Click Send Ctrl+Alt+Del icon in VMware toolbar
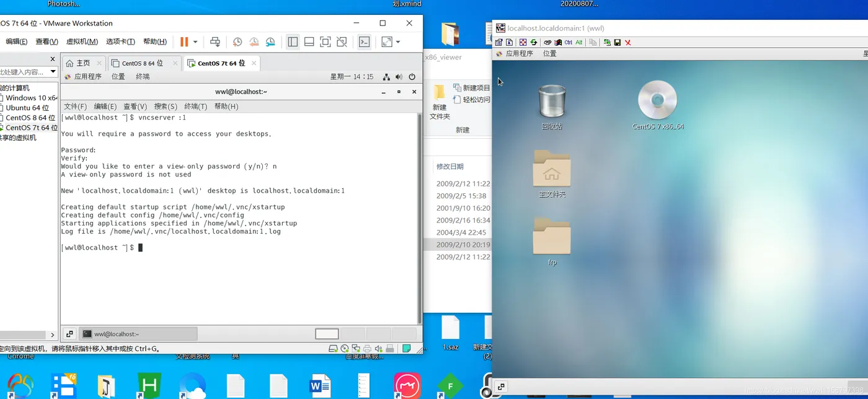Image resolution: width=868 pixels, height=399 pixels. pyautogui.click(x=215, y=42)
